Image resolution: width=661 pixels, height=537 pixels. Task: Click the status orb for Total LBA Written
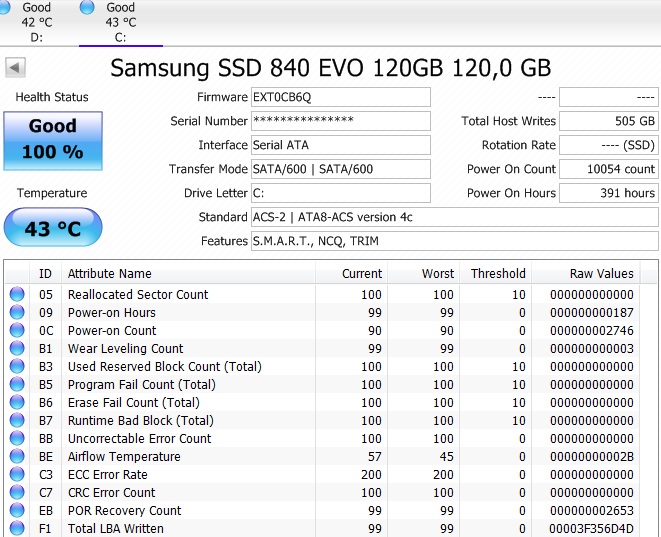coord(17,528)
